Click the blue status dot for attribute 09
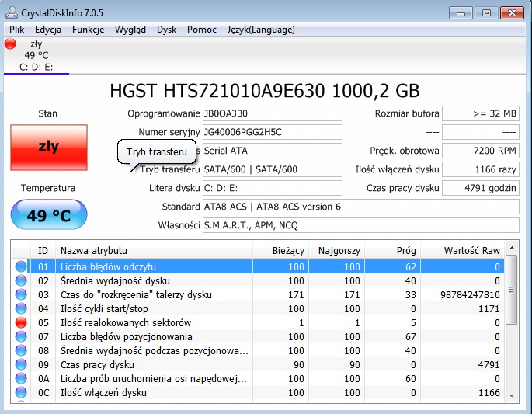This screenshot has width=532, height=414. (x=21, y=364)
